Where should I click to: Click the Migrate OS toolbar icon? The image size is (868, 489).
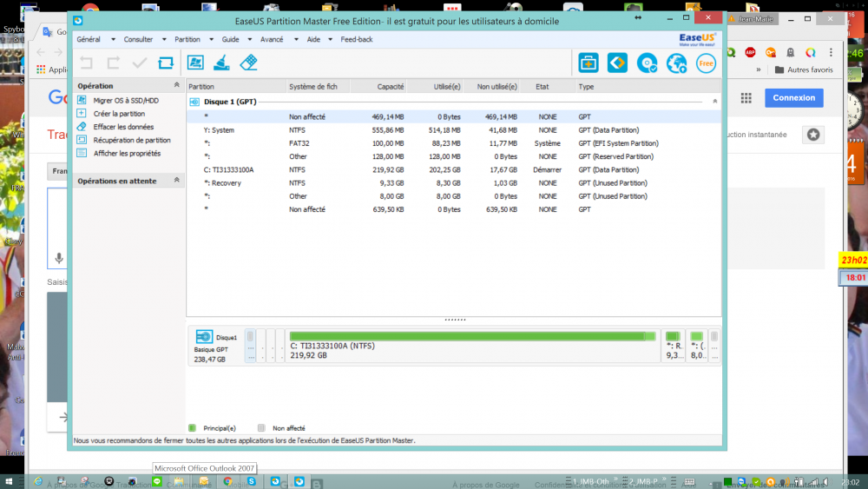coord(195,63)
